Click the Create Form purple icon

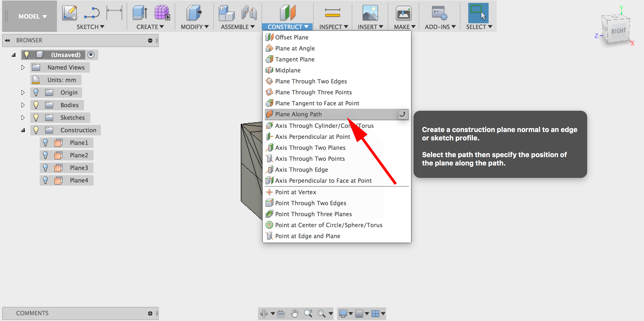tap(162, 13)
